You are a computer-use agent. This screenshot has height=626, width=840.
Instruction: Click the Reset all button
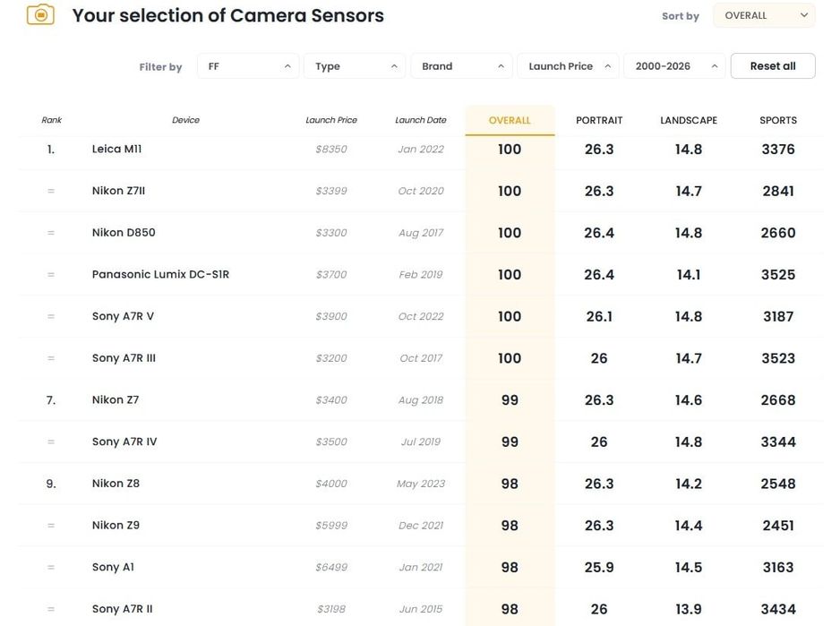tap(773, 66)
